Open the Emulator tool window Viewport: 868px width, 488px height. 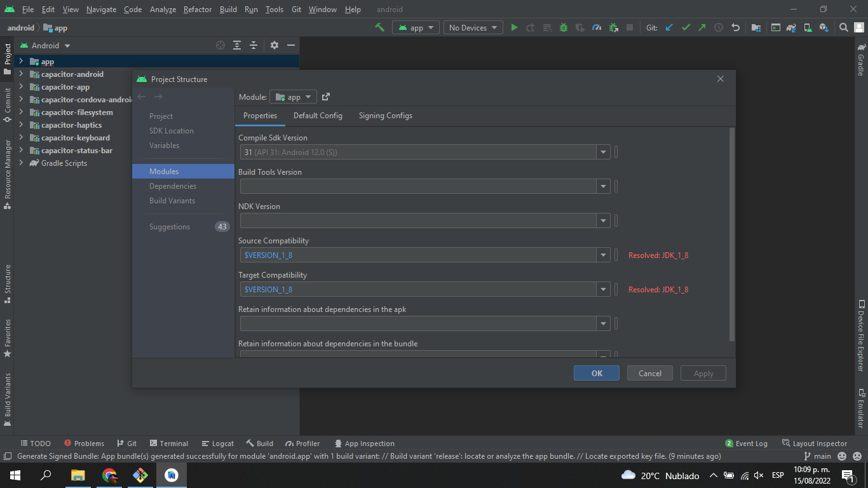click(861, 409)
